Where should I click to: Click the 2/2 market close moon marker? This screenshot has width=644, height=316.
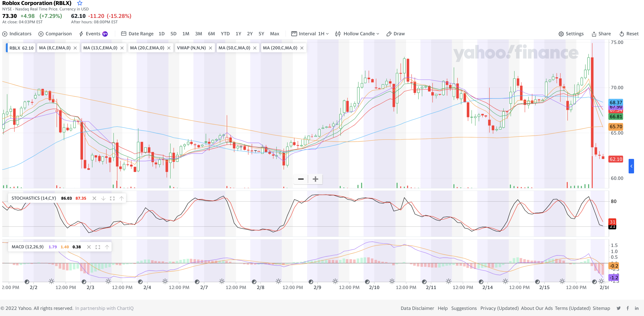click(x=27, y=282)
